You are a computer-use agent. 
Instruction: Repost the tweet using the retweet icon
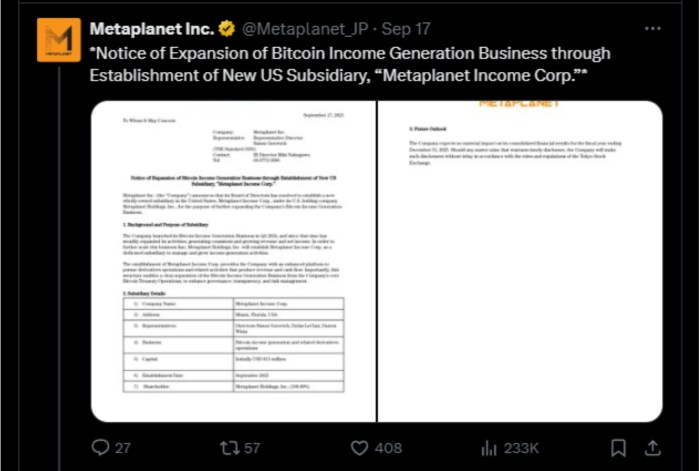[229, 447]
